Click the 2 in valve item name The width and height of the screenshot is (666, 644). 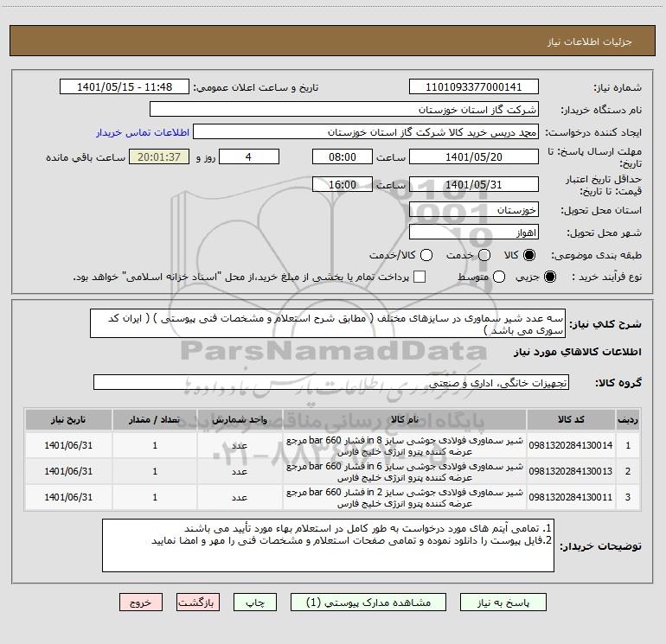click(x=405, y=498)
